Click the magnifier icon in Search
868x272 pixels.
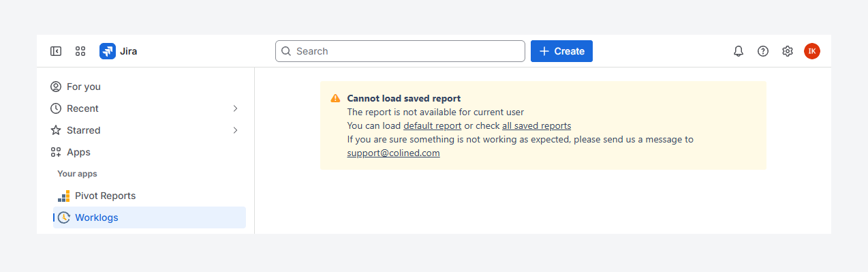[x=286, y=51]
